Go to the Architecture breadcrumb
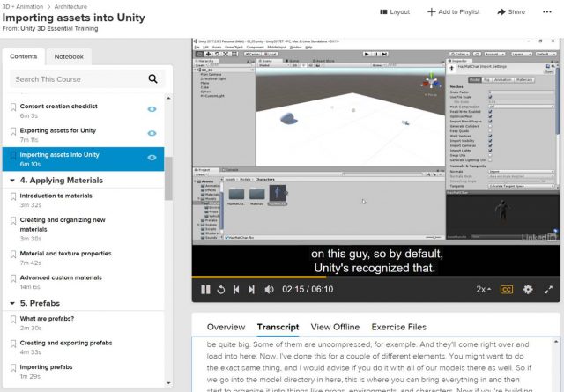Viewport: 564px width, 392px height. click(70, 6)
